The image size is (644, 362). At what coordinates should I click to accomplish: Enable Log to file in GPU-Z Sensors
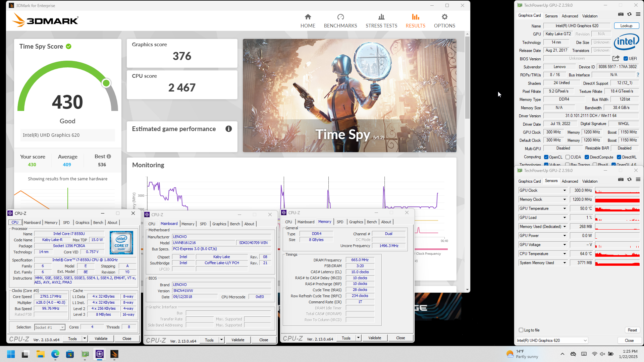[521, 330]
